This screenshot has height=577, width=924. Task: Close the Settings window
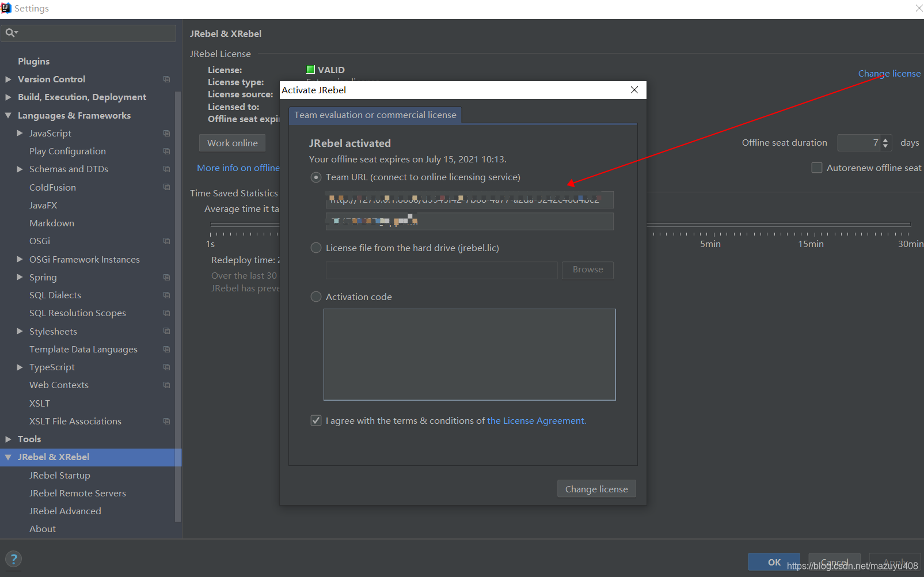click(918, 8)
